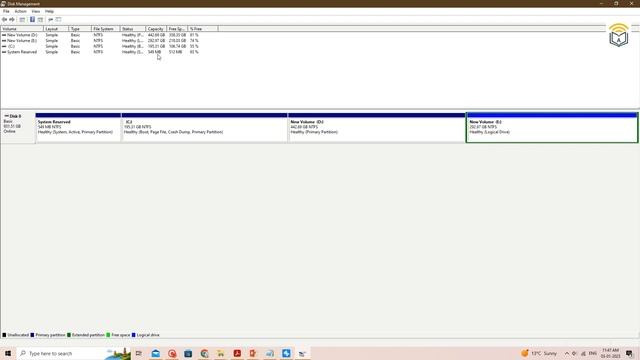Open the notification center icon

pyautogui.click(x=629, y=353)
